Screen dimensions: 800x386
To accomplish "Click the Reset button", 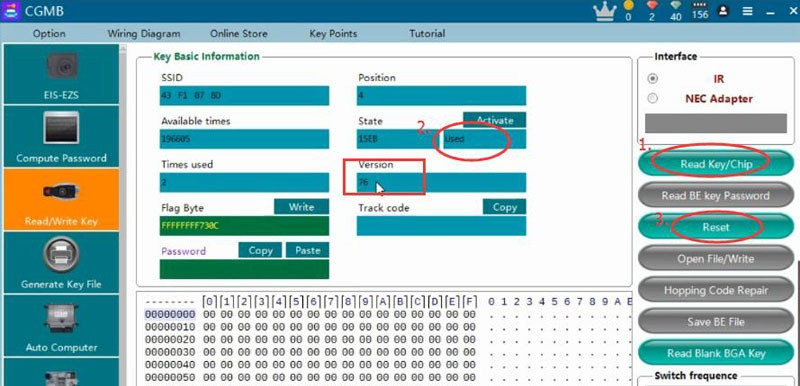I will tap(716, 227).
